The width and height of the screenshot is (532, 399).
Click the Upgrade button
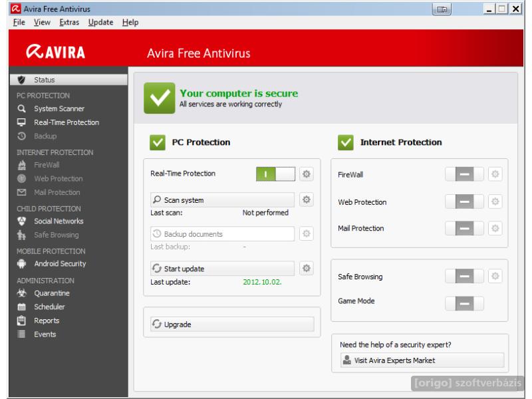click(232, 324)
